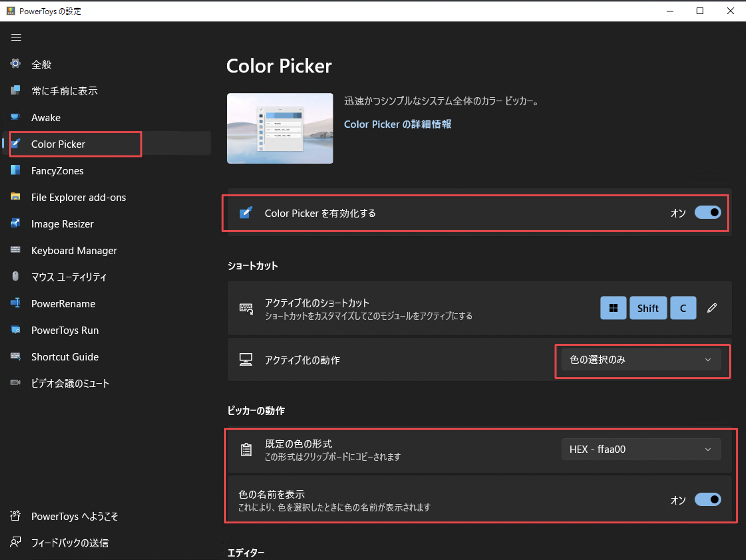The height and width of the screenshot is (560, 746).
Task: Click フィードバックの送信 to send feedback
Action: coord(70,542)
